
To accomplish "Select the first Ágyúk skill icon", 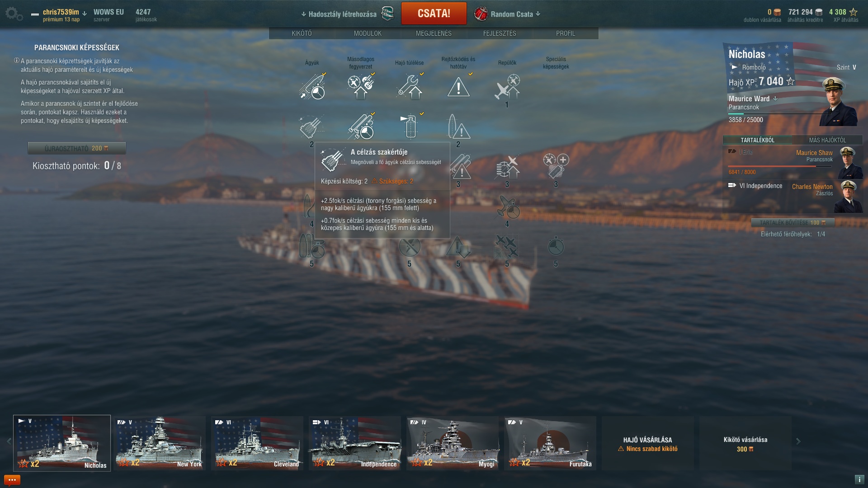I will point(312,87).
